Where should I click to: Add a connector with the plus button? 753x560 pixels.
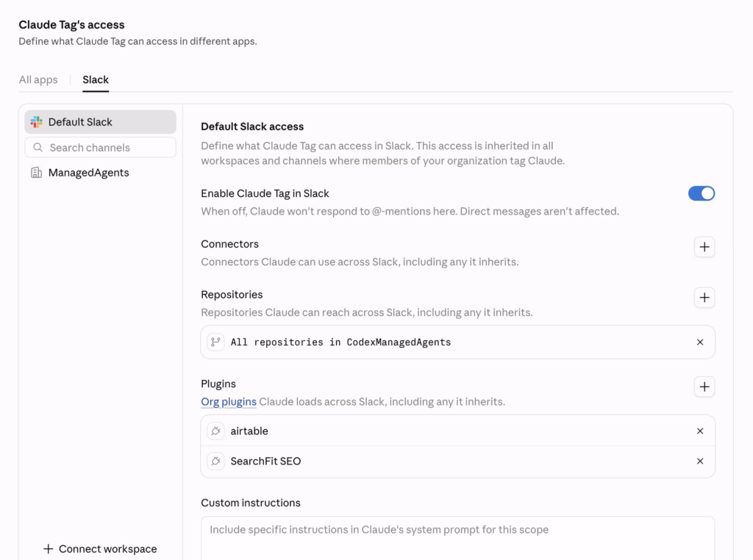tap(704, 247)
